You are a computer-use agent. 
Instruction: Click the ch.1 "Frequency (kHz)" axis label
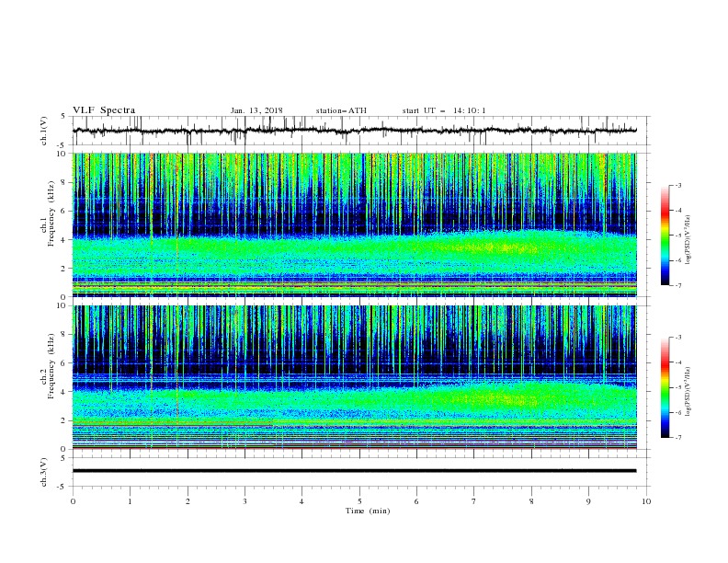51,213
